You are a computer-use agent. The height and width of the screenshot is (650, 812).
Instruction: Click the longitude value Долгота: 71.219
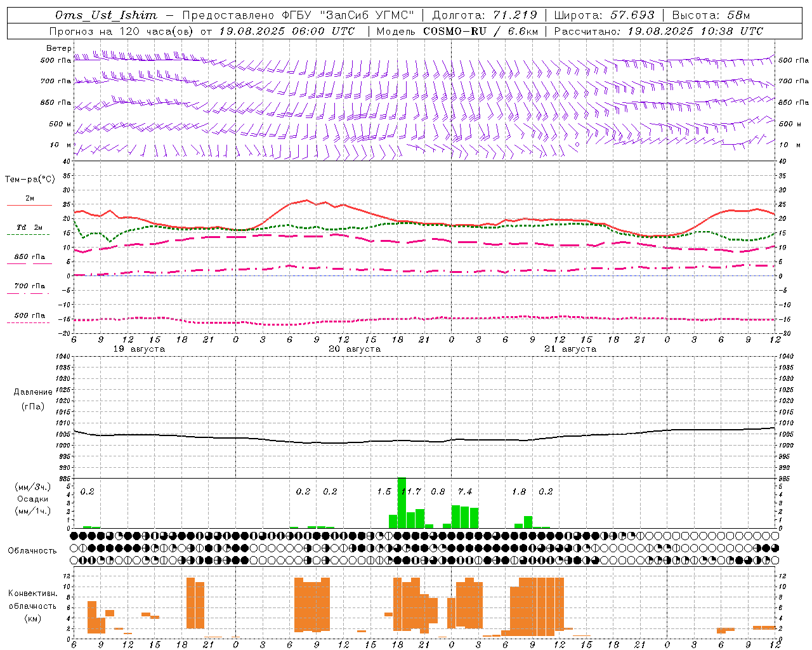(x=484, y=15)
